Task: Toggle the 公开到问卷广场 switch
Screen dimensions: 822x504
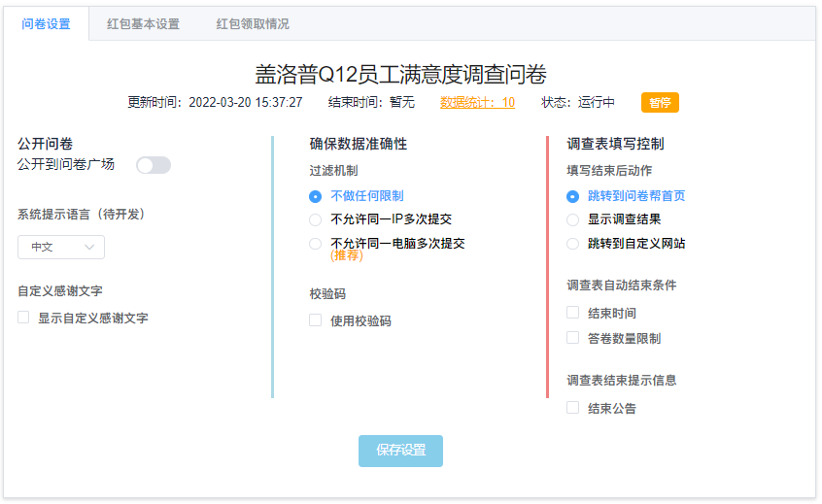Action: [x=154, y=165]
